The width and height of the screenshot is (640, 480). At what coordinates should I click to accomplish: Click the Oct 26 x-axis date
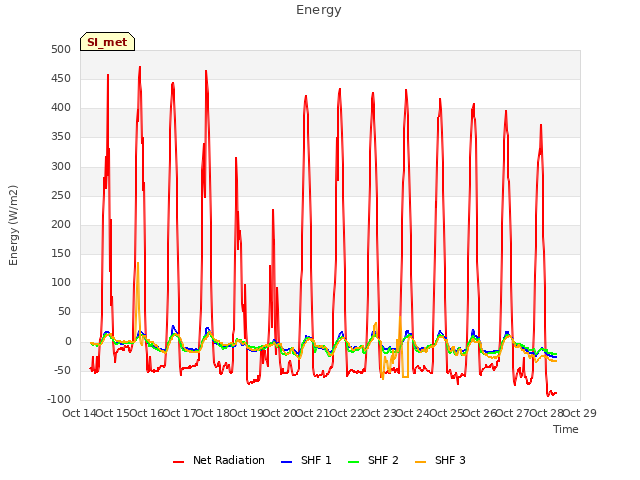coord(480,413)
